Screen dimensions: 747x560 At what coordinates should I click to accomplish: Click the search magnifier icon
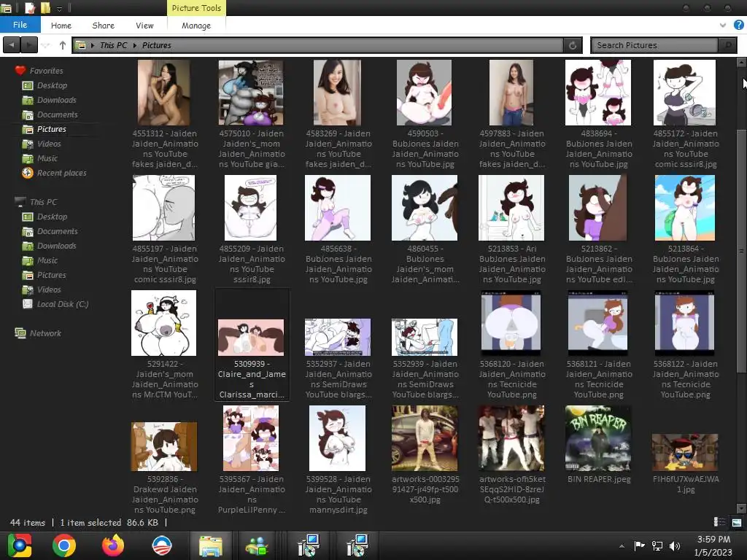tap(727, 45)
